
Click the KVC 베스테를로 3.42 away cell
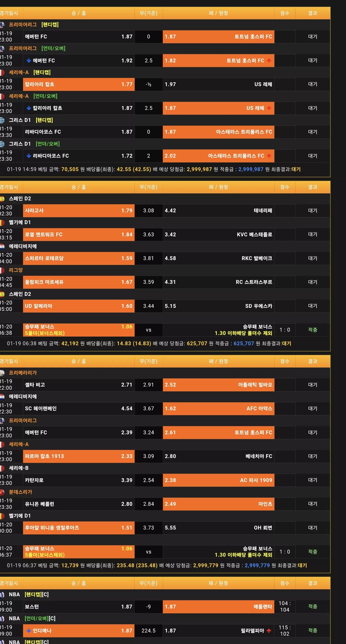(218, 234)
